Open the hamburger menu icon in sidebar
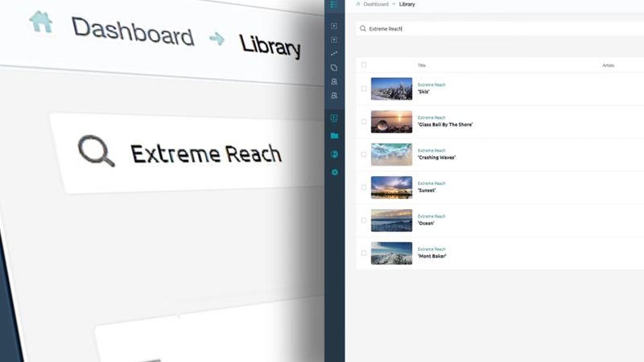Image resolution: width=644 pixels, height=362 pixels. pos(334,5)
